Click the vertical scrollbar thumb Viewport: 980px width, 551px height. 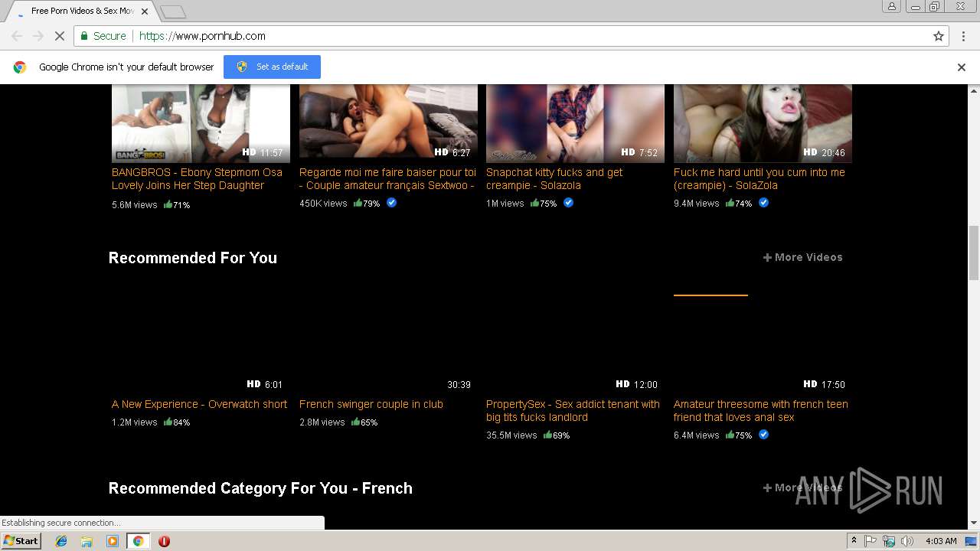[973, 253]
